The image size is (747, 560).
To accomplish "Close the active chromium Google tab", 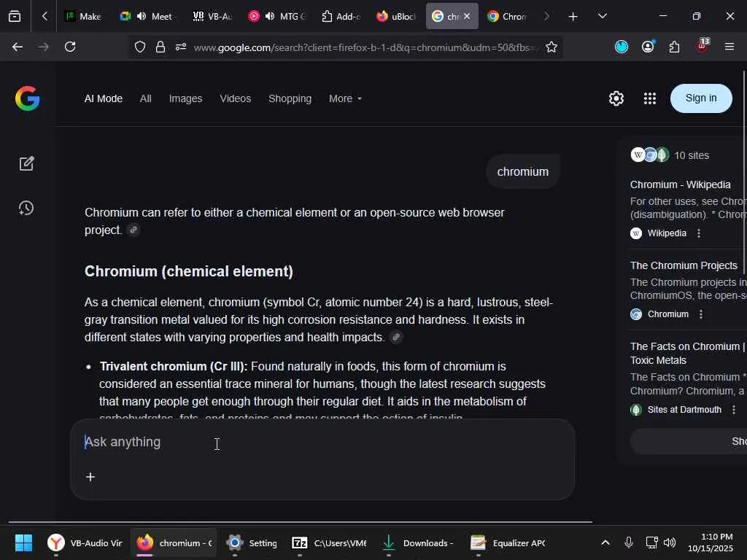I will (467, 16).
